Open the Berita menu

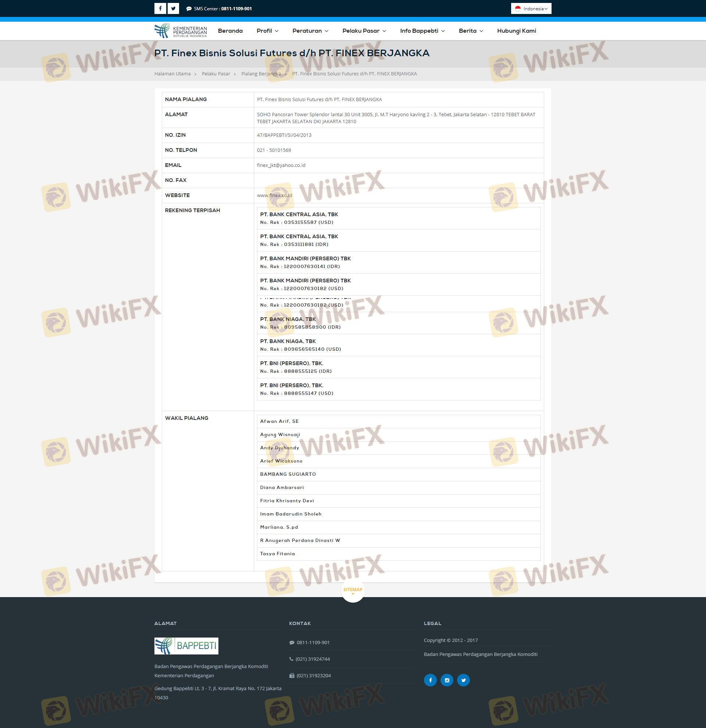471,31
